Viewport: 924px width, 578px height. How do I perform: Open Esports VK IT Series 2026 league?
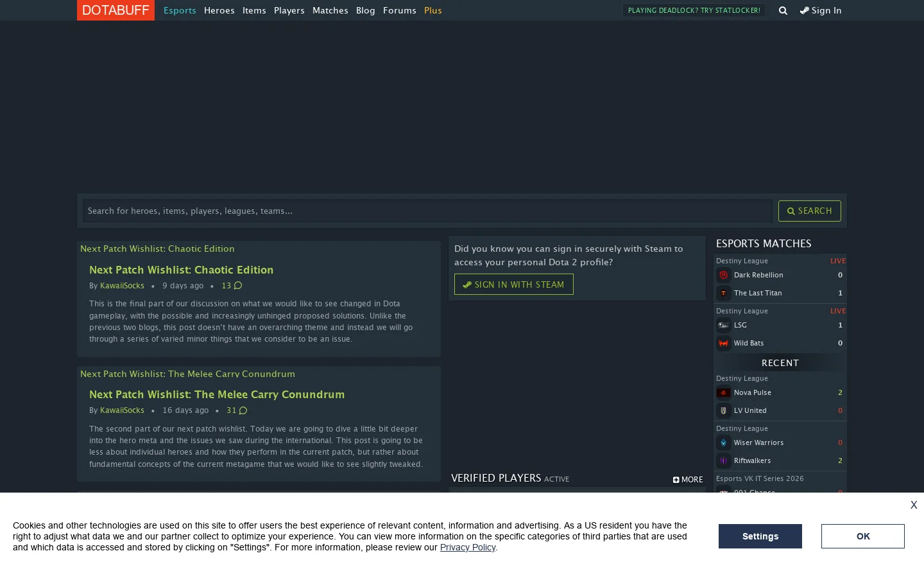coord(760,478)
